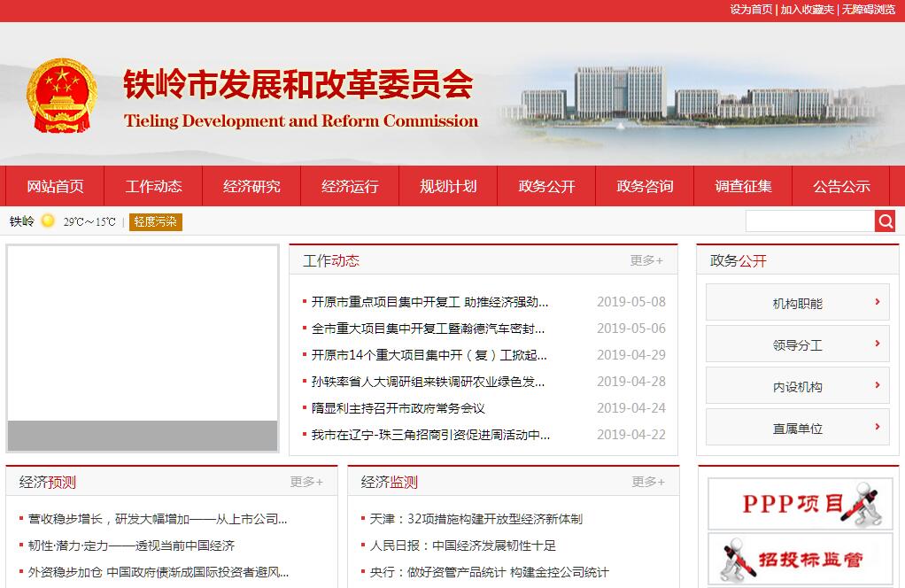Open the 直属单位 entry
Screen dimensions: 905x588
tap(797, 428)
